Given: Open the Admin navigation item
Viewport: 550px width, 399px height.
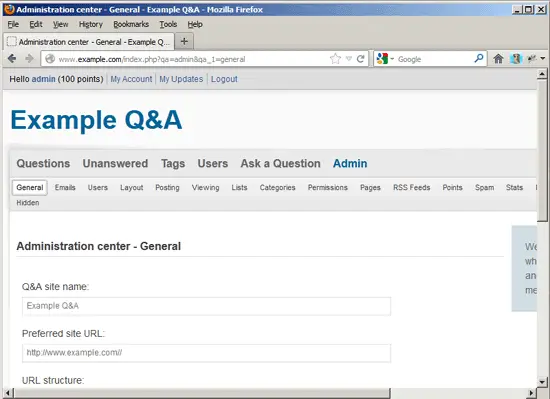Looking at the screenshot, I should tap(350, 163).
